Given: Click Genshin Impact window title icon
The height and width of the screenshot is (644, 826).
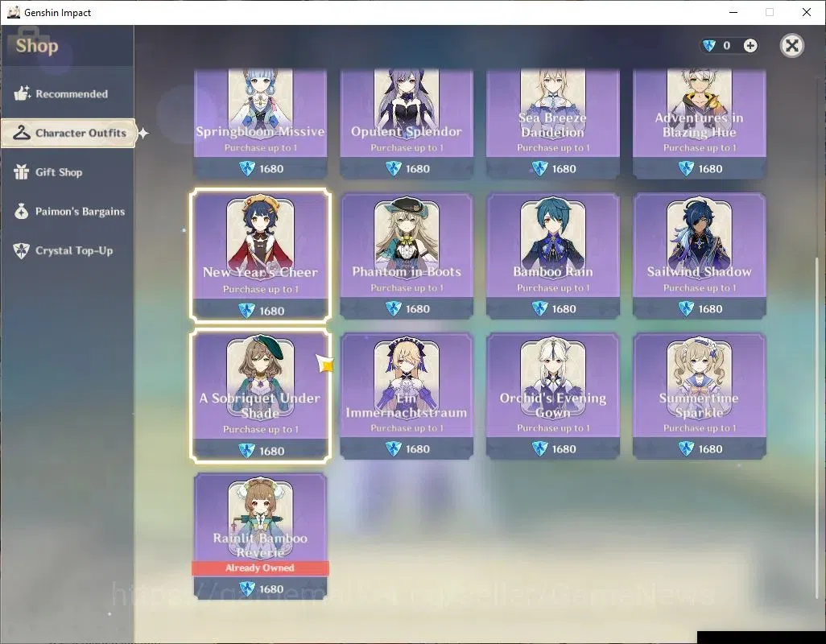Looking at the screenshot, I should 14,12.
